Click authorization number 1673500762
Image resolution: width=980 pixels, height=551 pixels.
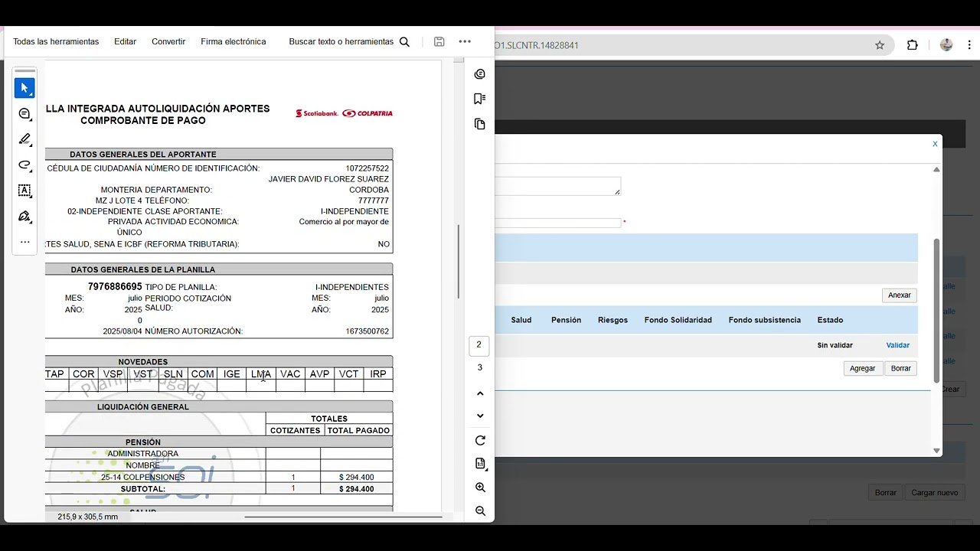367,331
